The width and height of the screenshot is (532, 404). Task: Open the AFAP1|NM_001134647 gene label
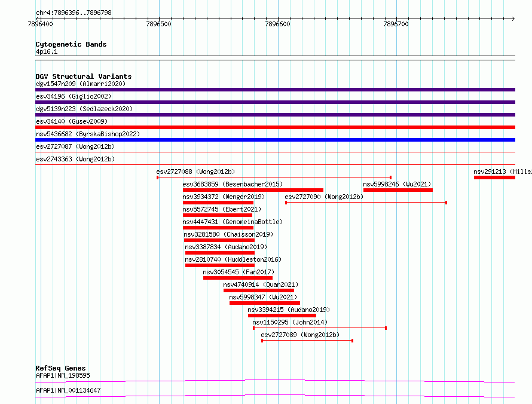[x=68, y=390]
